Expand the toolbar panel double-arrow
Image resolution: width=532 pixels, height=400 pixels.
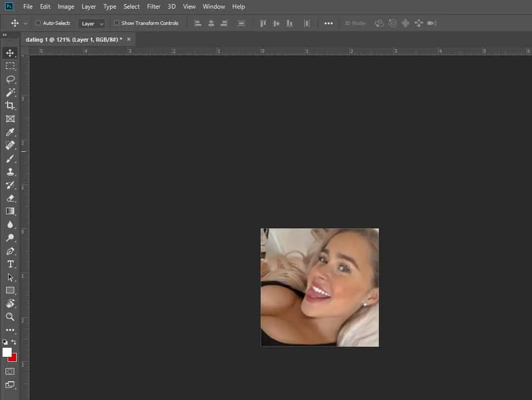(5, 35)
